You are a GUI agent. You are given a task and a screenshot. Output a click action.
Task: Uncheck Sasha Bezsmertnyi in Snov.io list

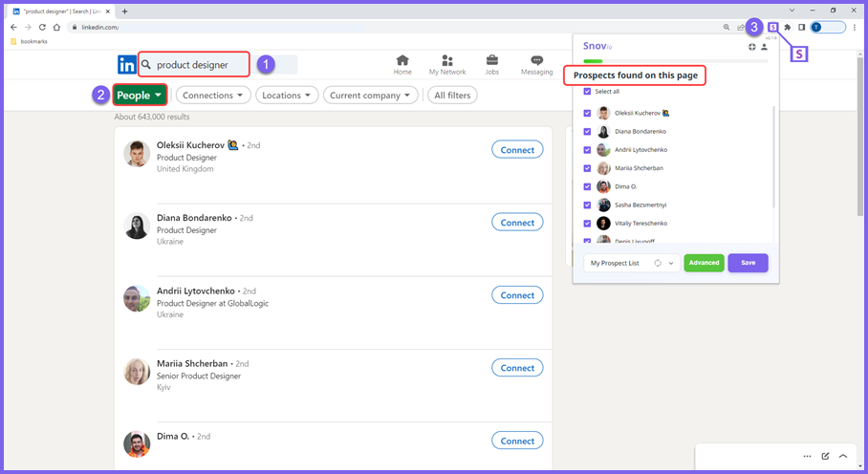(587, 205)
